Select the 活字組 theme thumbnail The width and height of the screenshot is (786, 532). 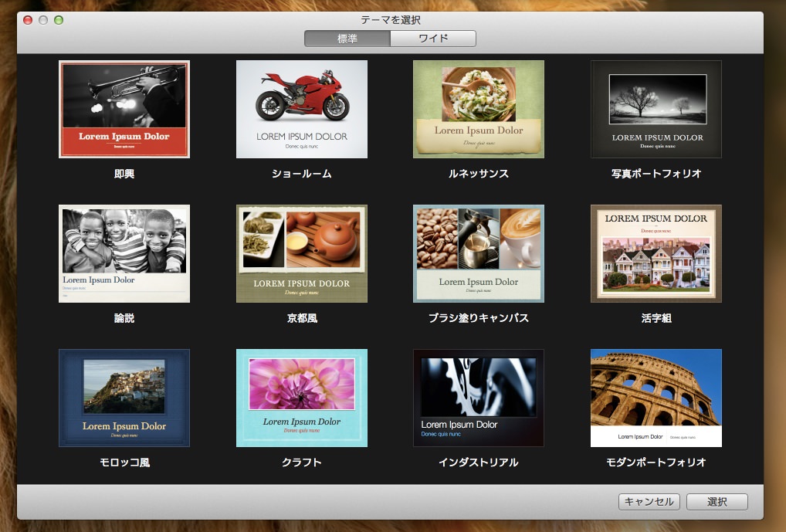(x=656, y=253)
